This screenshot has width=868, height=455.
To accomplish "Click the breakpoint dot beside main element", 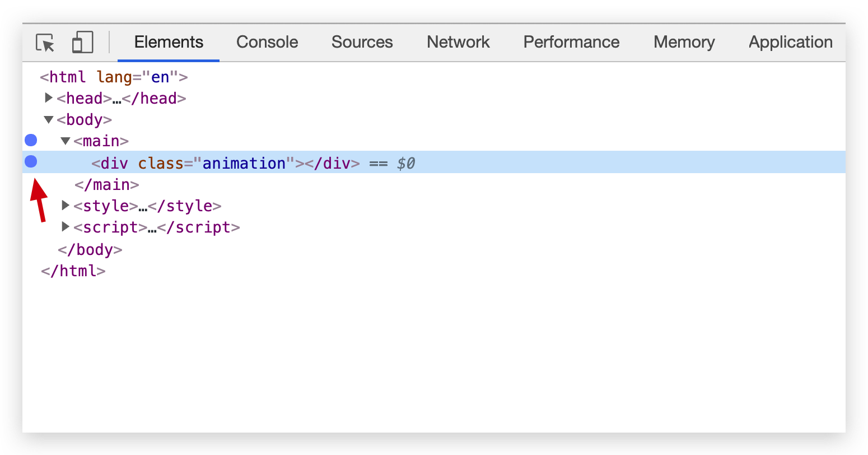I will click(31, 140).
